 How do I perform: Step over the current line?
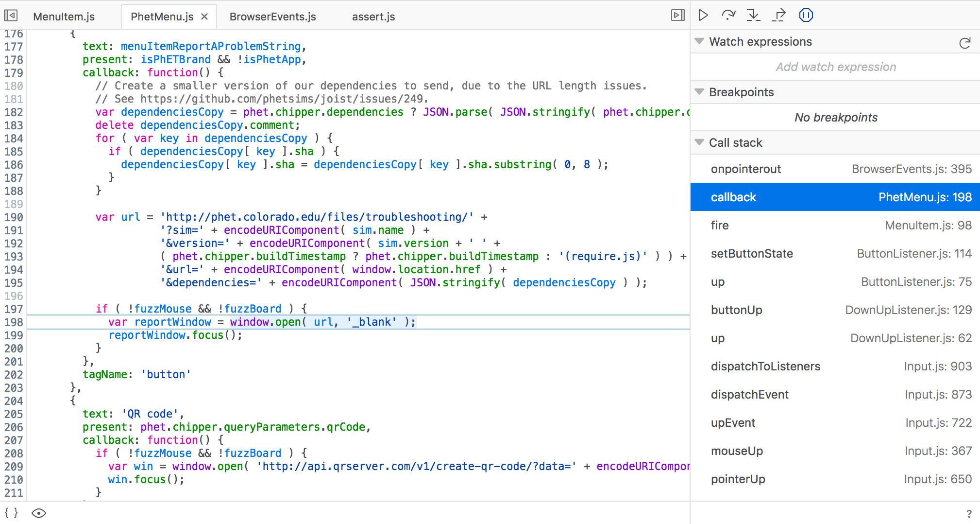coord(728,16)
